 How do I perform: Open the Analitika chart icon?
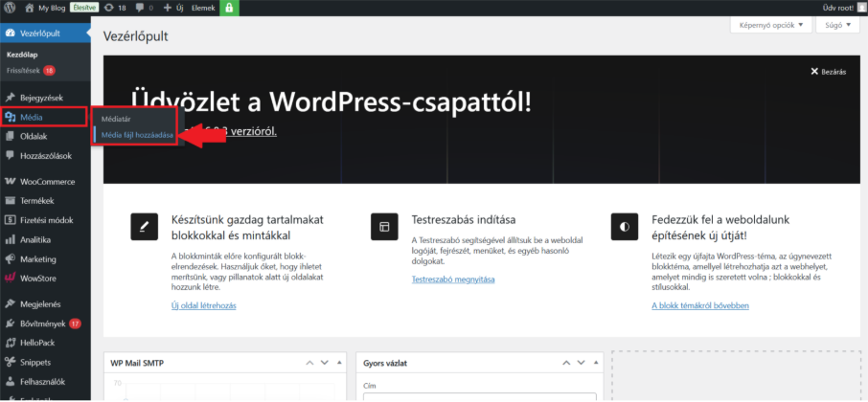(x=10, y=239)
